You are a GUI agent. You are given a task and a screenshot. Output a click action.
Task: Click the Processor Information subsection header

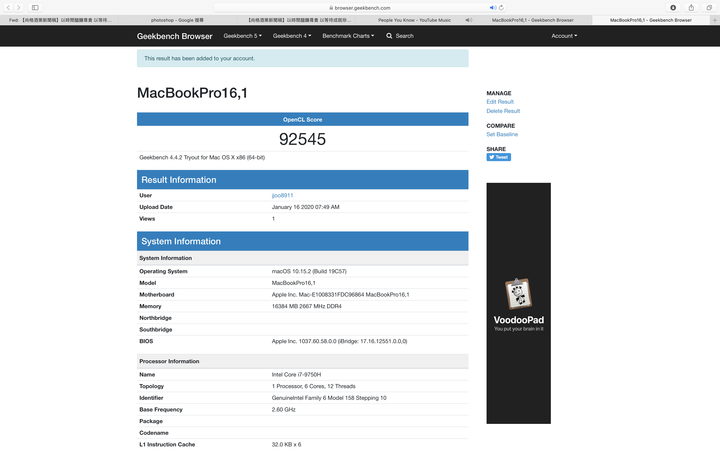click(303, 361)
